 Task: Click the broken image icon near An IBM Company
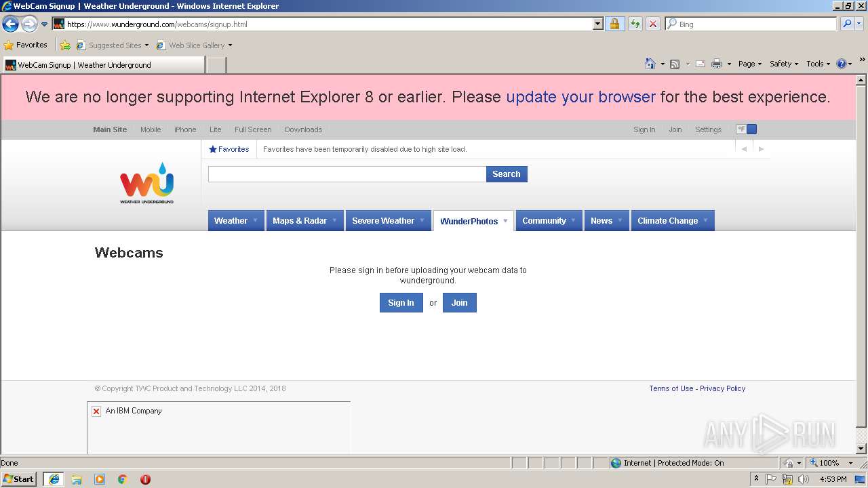tap(96, 411)
